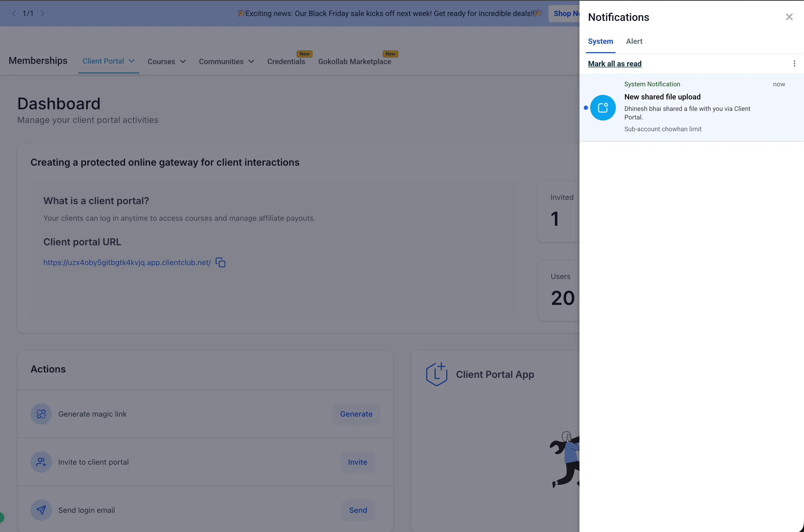The width and height of the screenshot is (804, 532).
Task: Click the Send login email button
Action: click(x=358, y=510)
